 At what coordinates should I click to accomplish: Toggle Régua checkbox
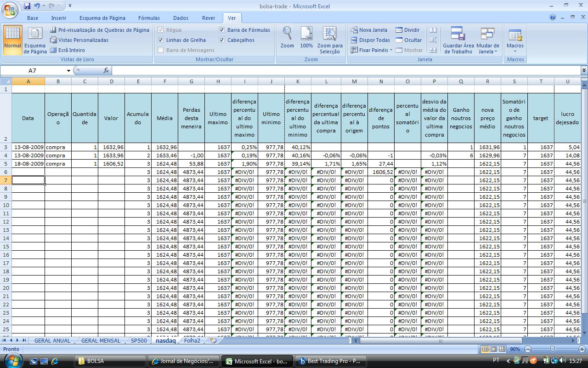pyautogui.click(x=160, y=30)
